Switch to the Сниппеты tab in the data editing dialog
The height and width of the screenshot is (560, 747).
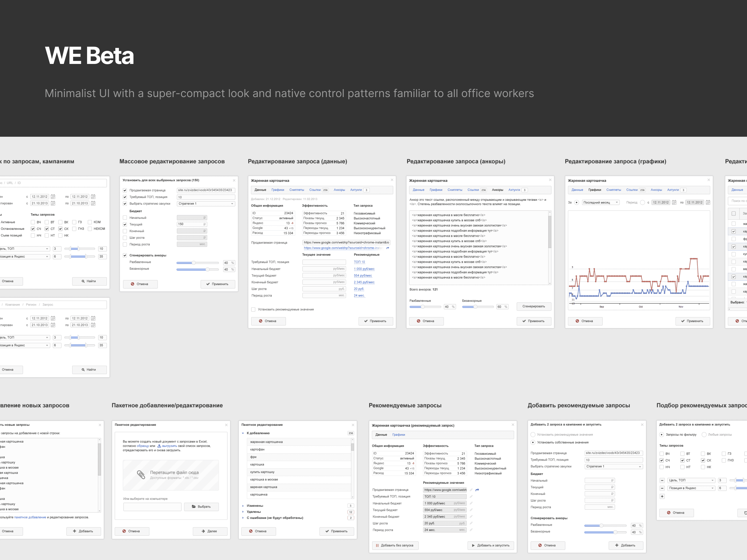[296, 190]
